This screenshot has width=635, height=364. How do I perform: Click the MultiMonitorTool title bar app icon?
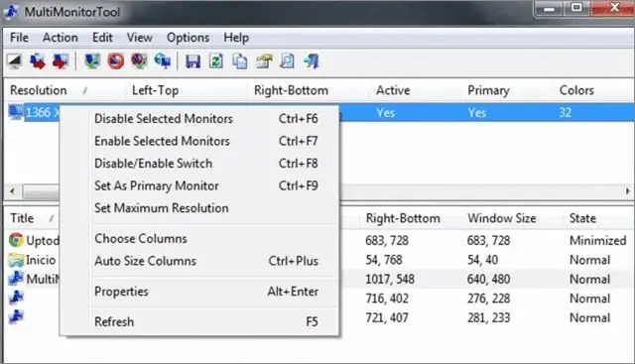coord(11,11)
